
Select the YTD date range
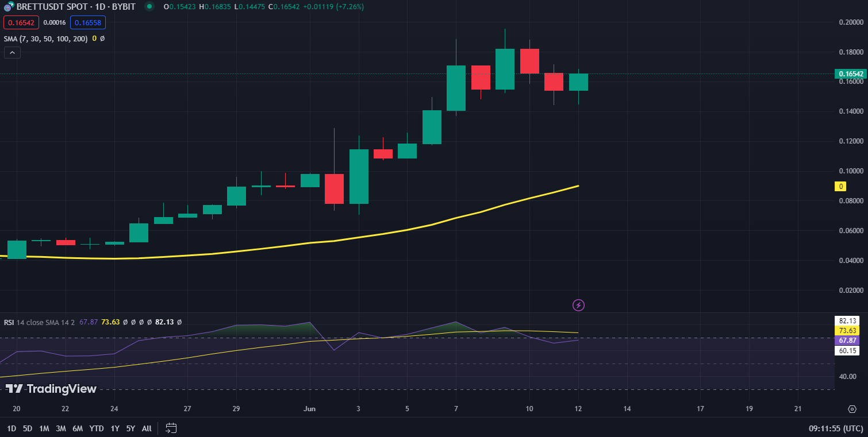coord(97,428)
